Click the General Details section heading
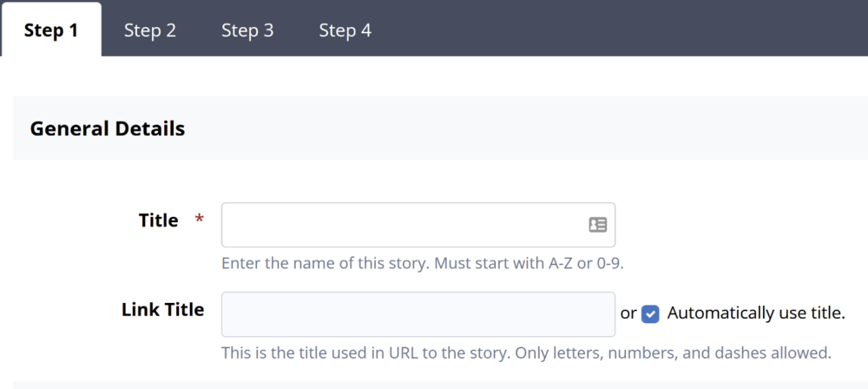 tap(107, 129)
